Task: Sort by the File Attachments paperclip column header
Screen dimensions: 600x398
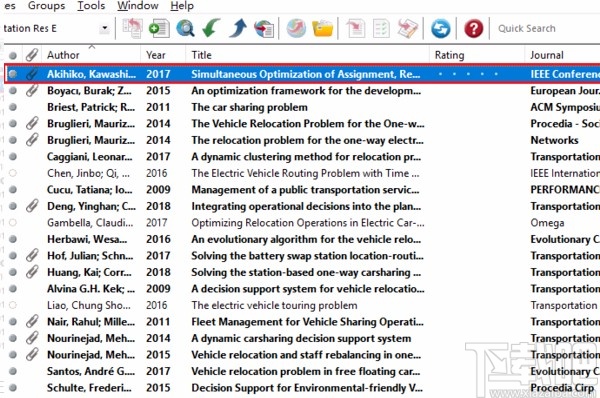Action: [32, 55]
